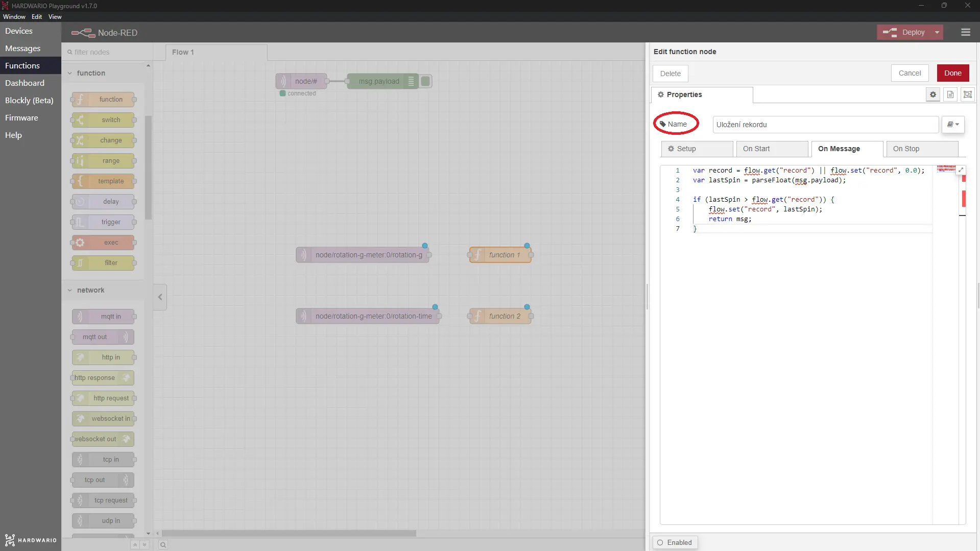
Task: Open the Properties tab
Action: tap(702, 94)
